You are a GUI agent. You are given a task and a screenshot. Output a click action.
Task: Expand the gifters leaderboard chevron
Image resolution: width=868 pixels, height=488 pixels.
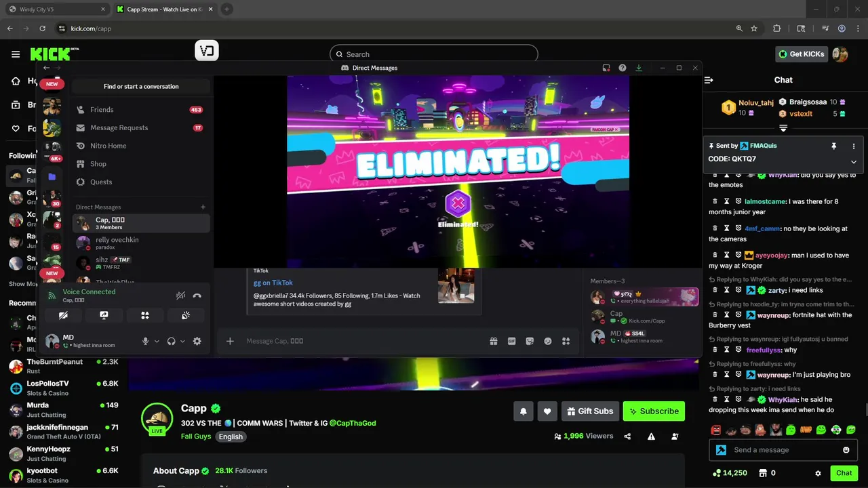[x=783, y=128]
